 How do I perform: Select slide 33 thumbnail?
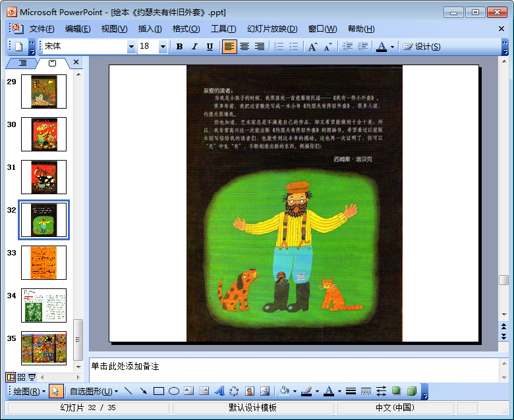coord(43,263)
